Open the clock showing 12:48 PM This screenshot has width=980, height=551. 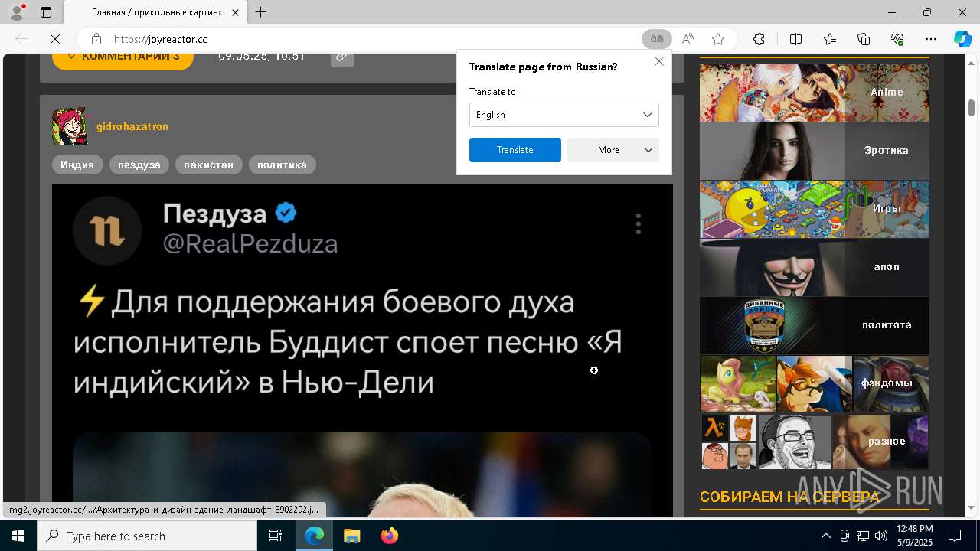[x=914, y=536]
